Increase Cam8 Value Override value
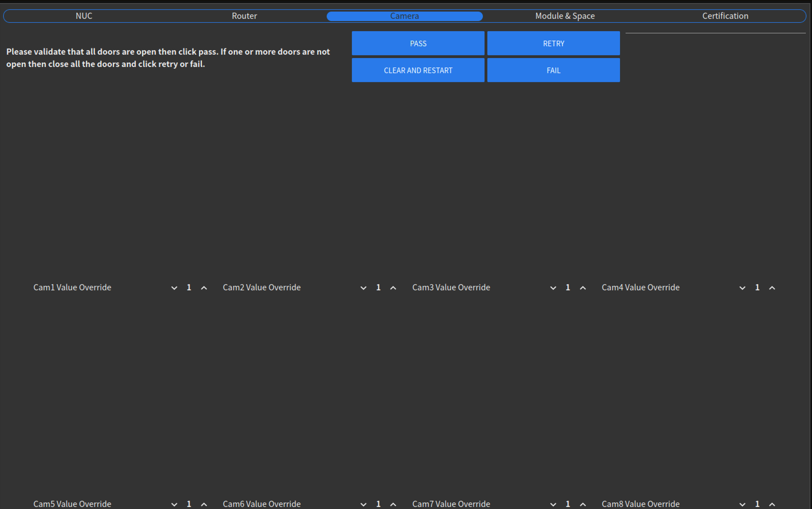The height and width of the screenshot is (509, 812). tap(772, 504)
